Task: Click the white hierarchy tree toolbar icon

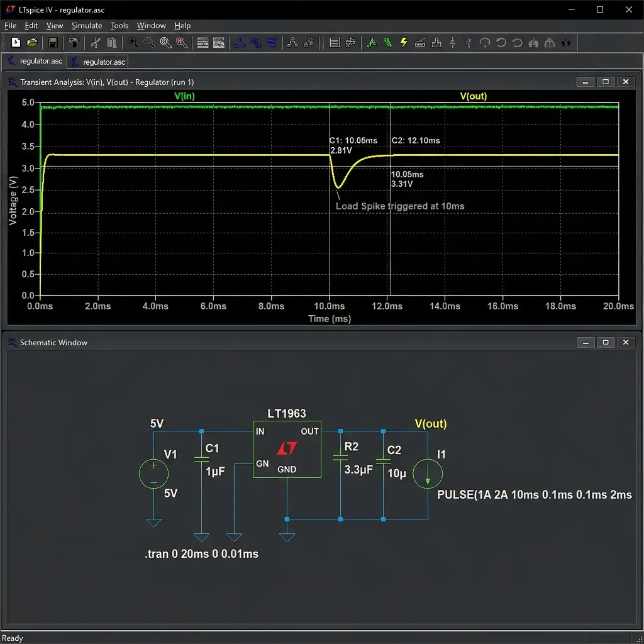Action: (x=292, y=42)
